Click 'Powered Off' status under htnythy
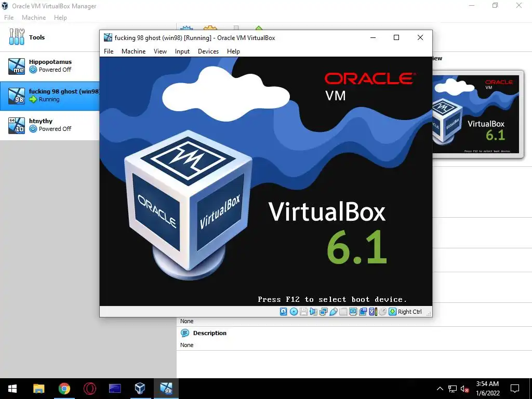532x399 pixels. (55, 129)
